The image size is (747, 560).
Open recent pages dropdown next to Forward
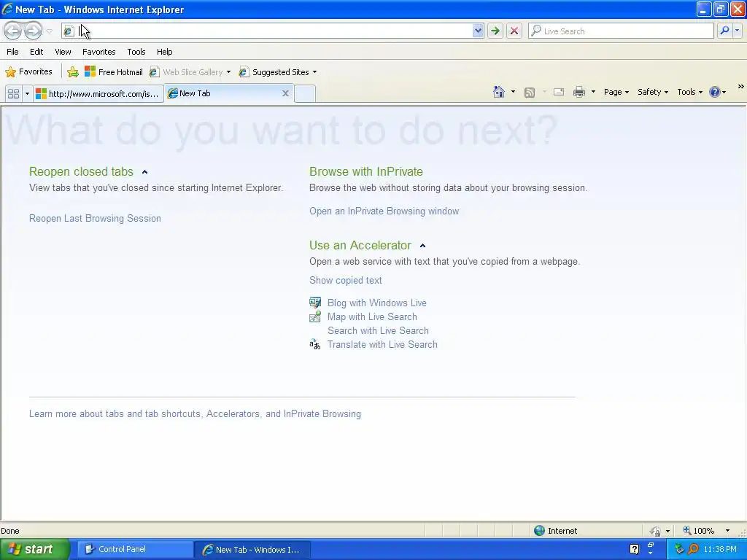point(49,31)
